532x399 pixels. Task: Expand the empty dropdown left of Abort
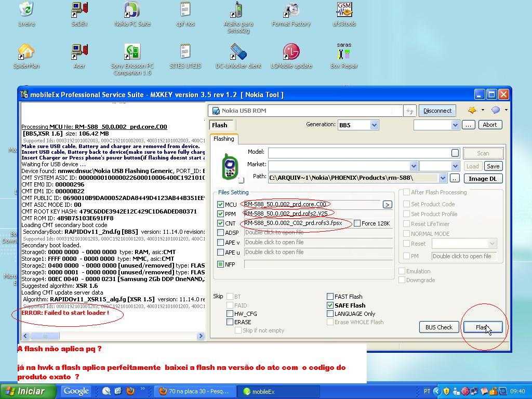455,125
